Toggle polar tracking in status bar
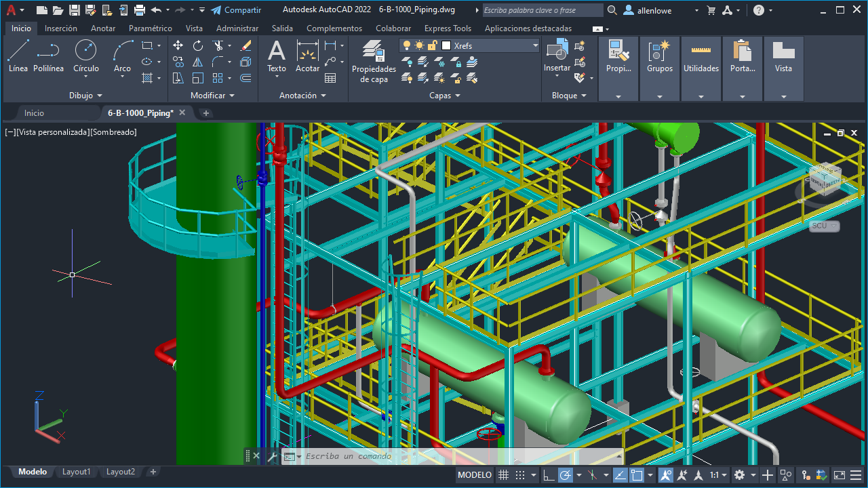This screenshot has height=488, width=868. [565, 475]
